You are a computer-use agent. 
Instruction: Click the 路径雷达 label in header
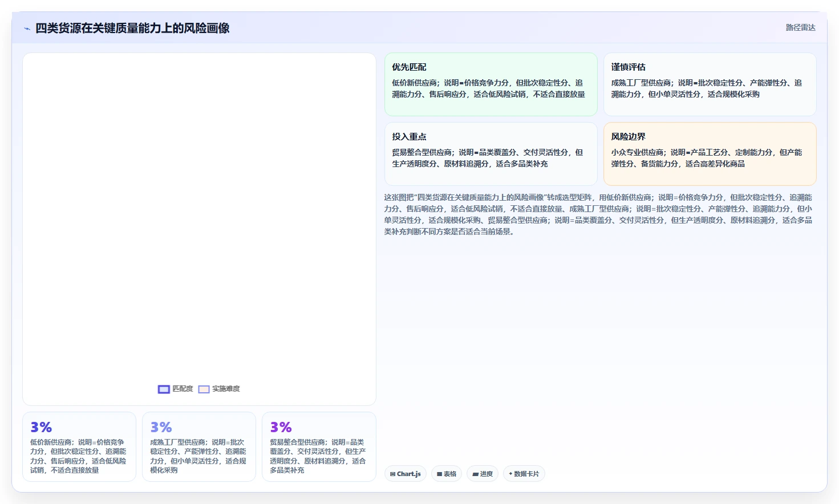tap(800, 27)
